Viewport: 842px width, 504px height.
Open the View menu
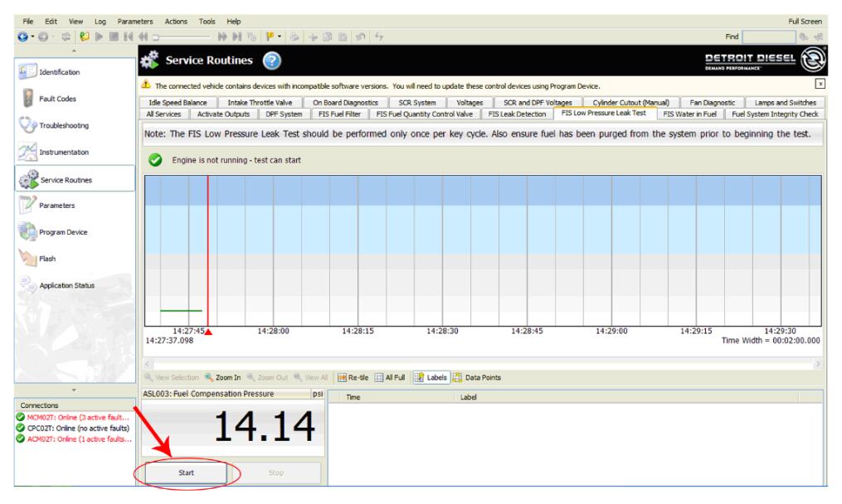tap(75, 22)
